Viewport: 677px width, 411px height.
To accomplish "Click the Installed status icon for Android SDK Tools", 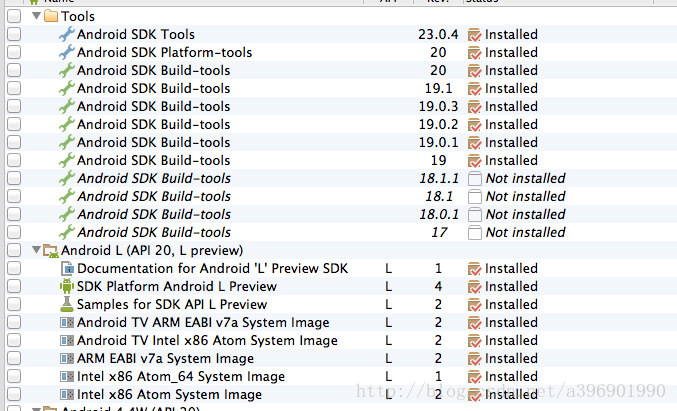I will click(x=475, y=35).
